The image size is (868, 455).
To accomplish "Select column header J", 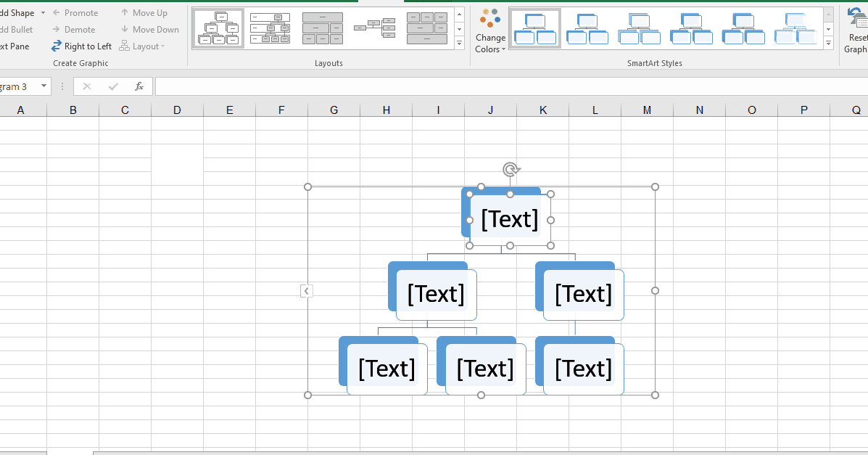I will [490, 110].
